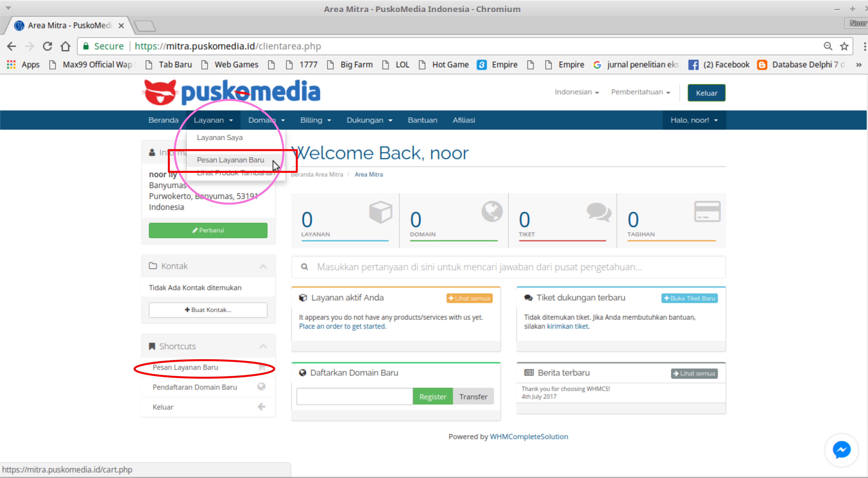868x478 pixels.
Task: Open Afiliasi in navigation bar
Action: [464, 120]
